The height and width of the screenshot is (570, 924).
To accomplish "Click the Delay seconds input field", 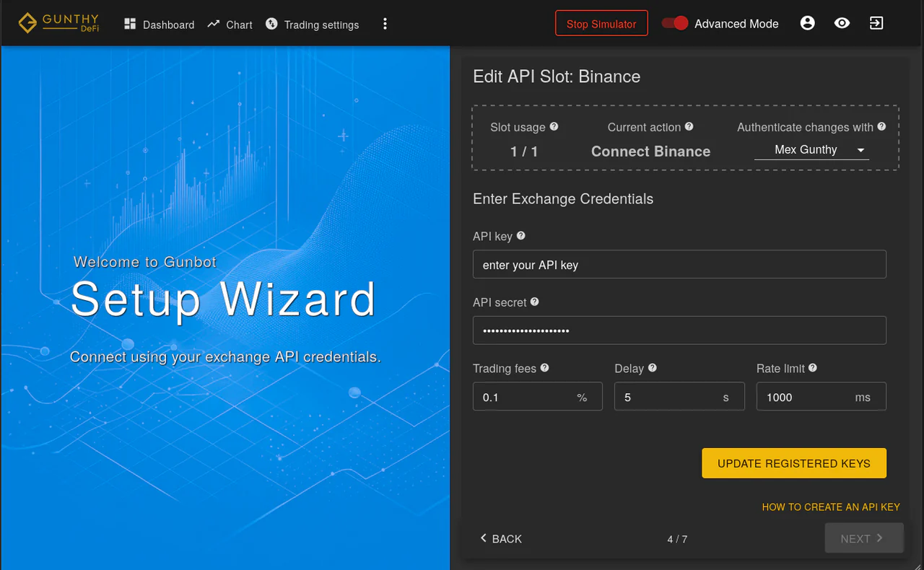I will pyautogui.click(x=679, y=397).
